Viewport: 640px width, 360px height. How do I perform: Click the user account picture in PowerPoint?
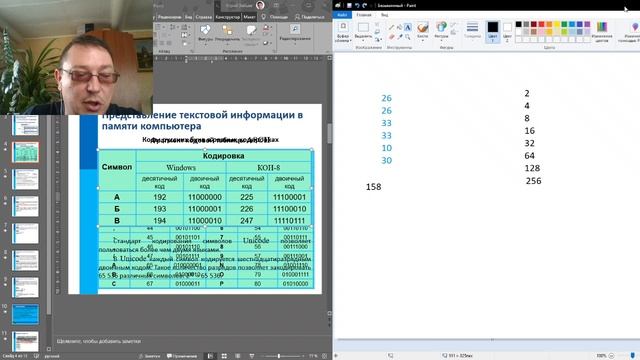coord(260,5)
